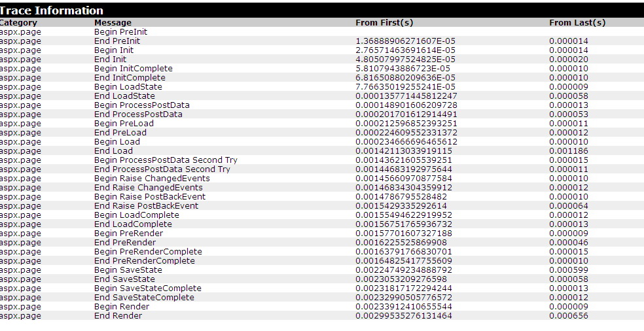Click 'aspx.page' in the End Load row
Image resolution: width=644 pixels, height=331 pixels.
click(x=20, y=150)
